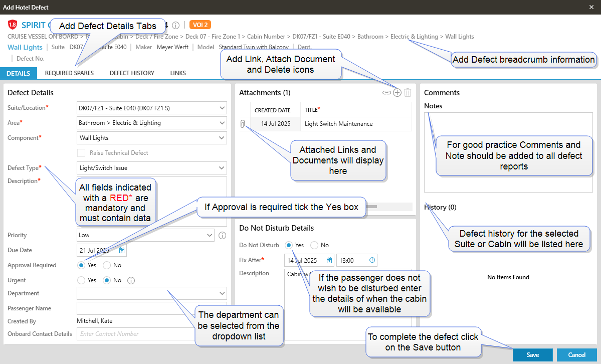The image size is (601, 364).
Task: Click the Passenger Name input field
Action: point(152,308)
